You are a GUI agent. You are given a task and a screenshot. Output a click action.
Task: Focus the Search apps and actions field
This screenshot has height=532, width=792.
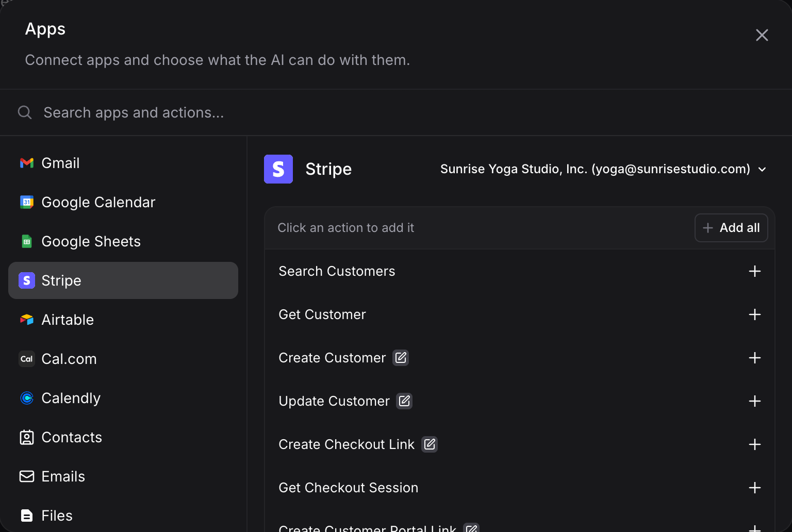[x=396, y=112]
